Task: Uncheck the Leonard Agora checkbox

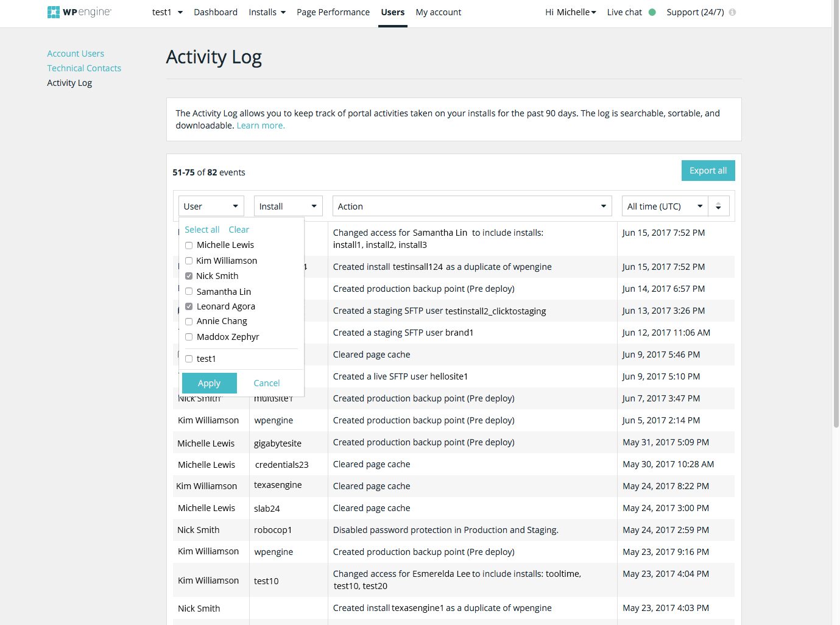Action: (x=189, y=306)
